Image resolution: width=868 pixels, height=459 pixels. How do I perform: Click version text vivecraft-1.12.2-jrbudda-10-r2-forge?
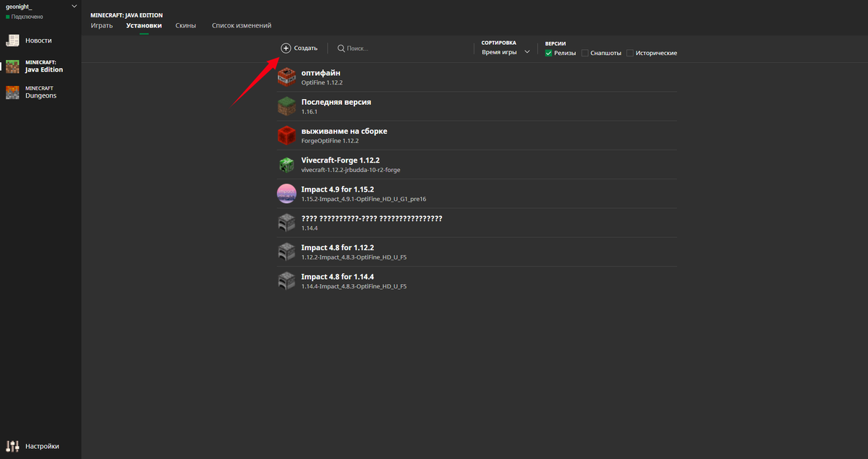coord(351,170)
